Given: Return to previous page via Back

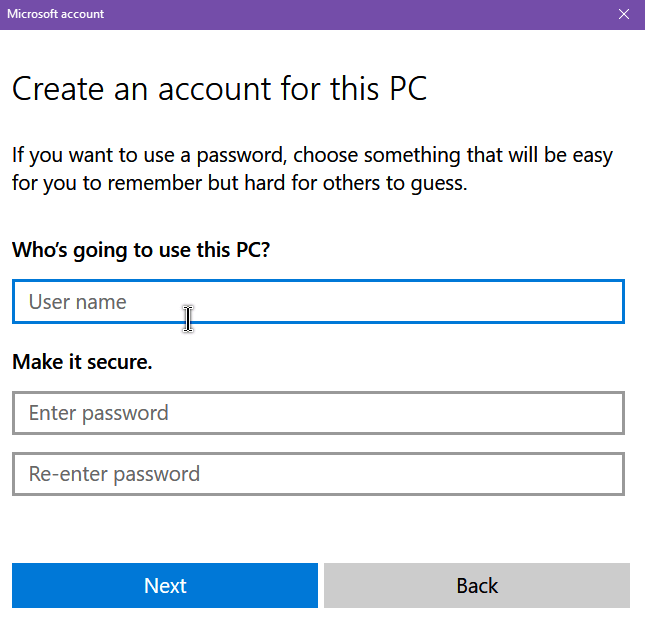Looking at the screenshot, I should point(477,585).
